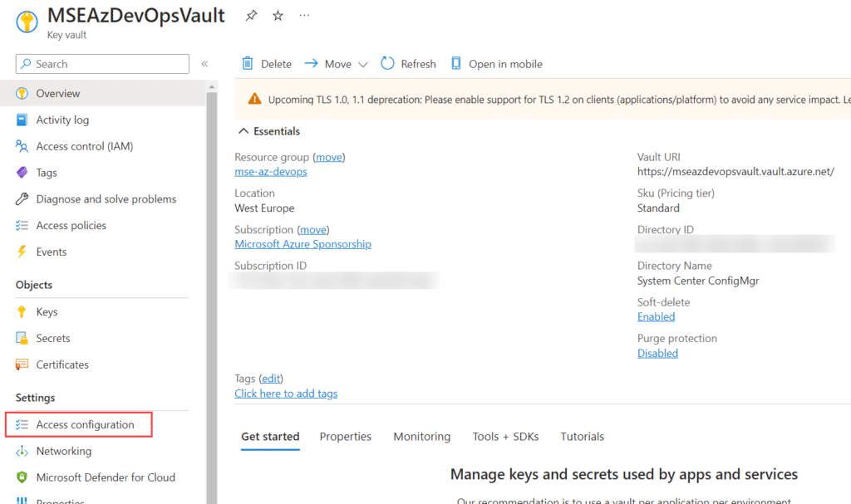This screenshot has width=851, height=504.
Task: Open the more options ellipsis next to title
Action: coord(304,16)
